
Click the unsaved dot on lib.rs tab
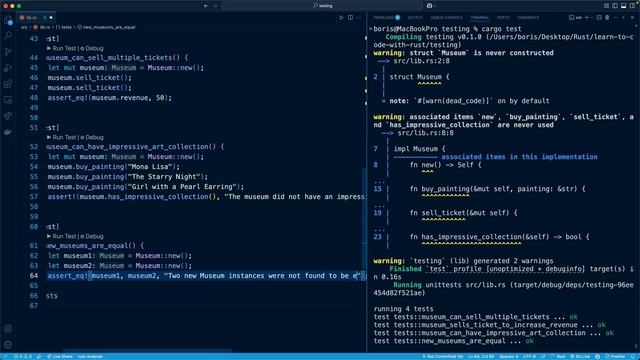coord(51,18)
